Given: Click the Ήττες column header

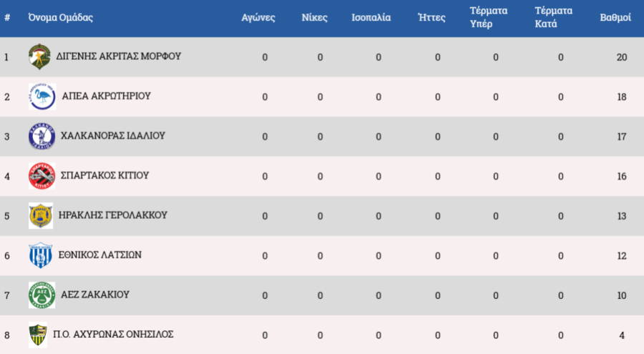Looking at the screenshot, I should [x=431, y=17].
